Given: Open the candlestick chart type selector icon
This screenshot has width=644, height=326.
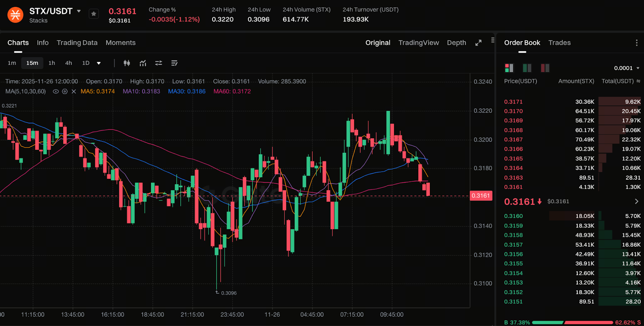Looking at the screenshot, I should [x=127, y=63].
